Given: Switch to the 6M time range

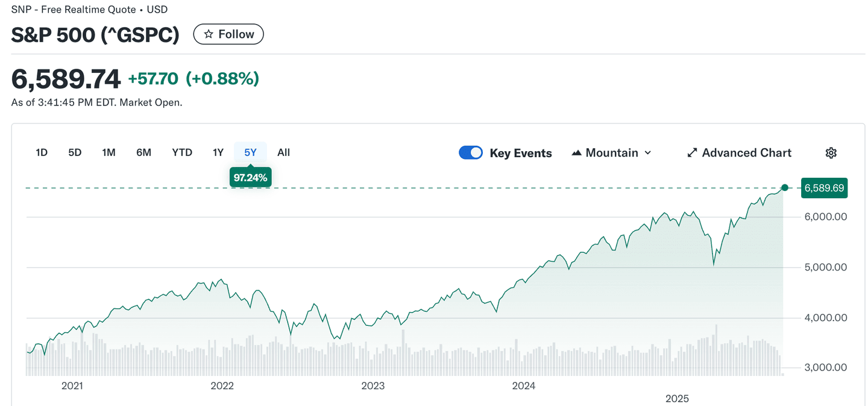Looking at the screenshot, I should (143, 152).
